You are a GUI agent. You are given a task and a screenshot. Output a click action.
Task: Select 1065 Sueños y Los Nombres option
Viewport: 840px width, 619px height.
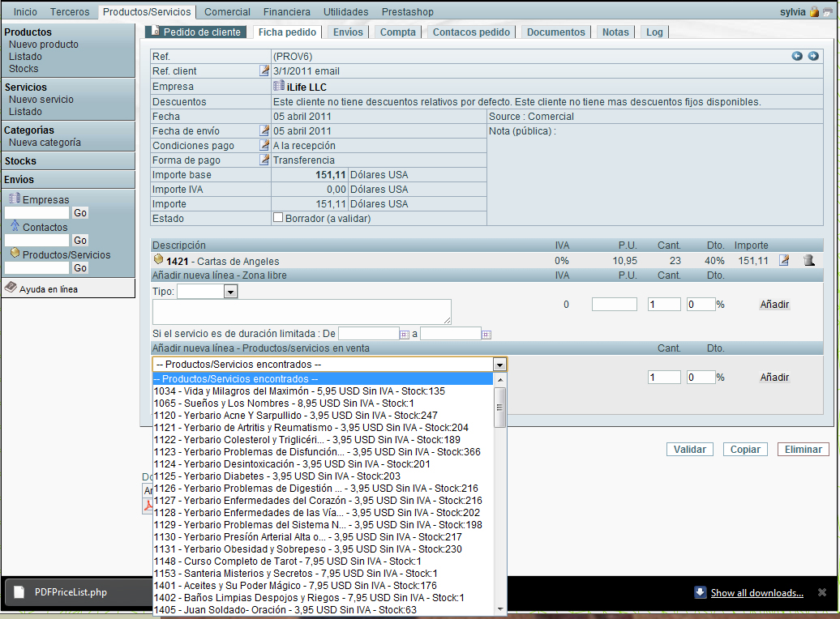click(323, 403)
